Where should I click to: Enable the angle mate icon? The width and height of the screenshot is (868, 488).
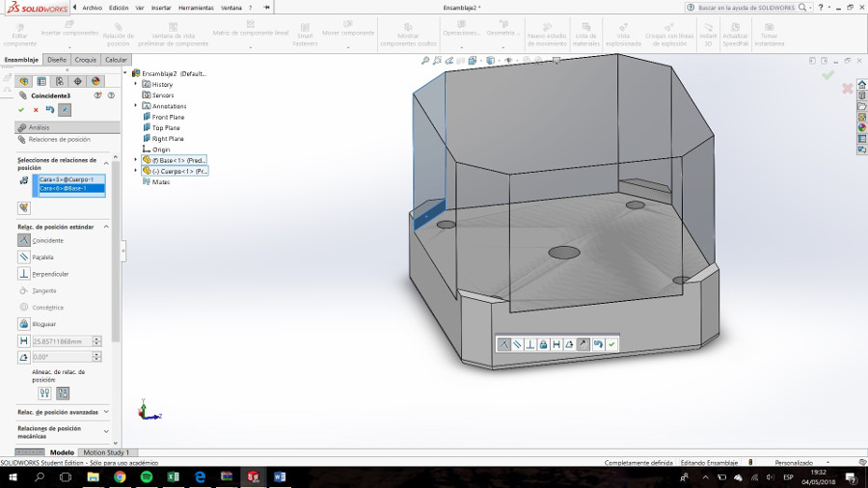coord(24,358)
